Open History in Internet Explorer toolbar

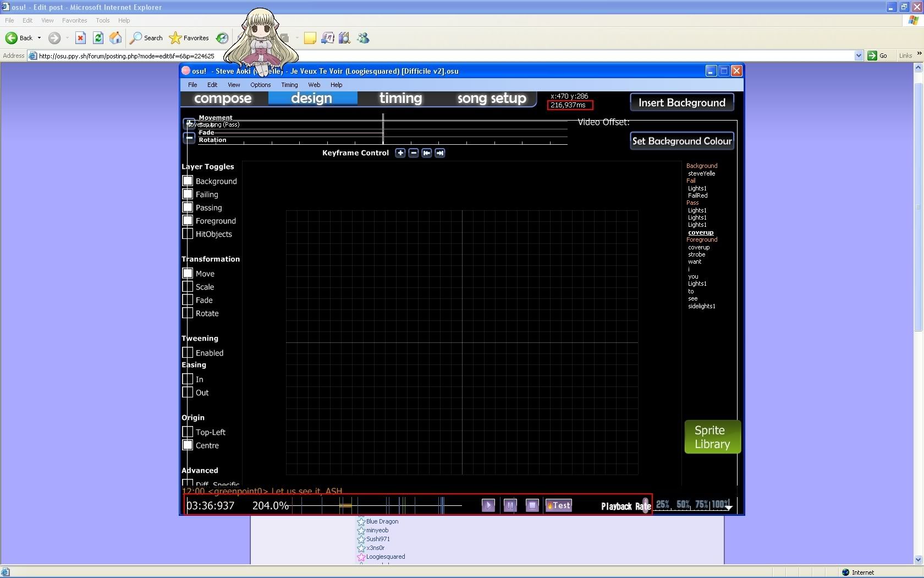pos(222,38)
